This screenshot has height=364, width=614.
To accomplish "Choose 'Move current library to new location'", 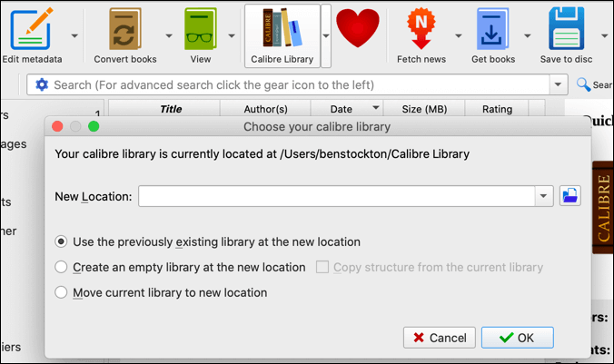I will pyautogui.click(x=61, y=292).
